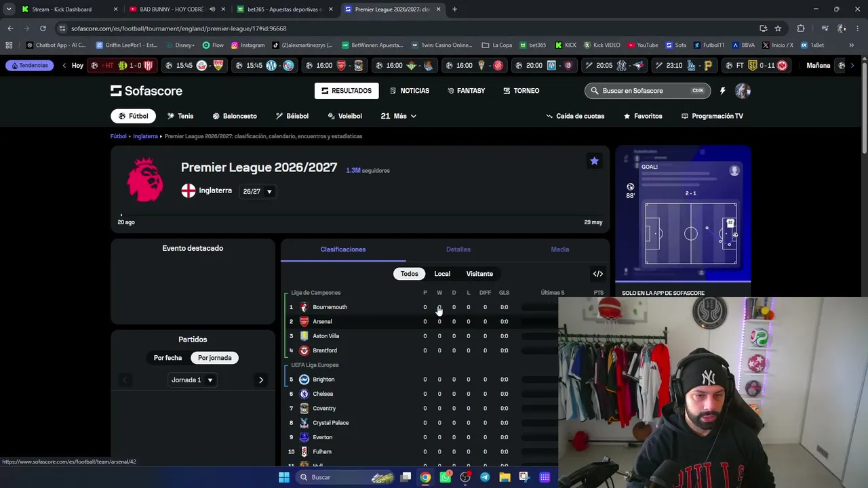
Task: Show matches Por jornada
Action: pyautogui.click(x=215, y=358)
